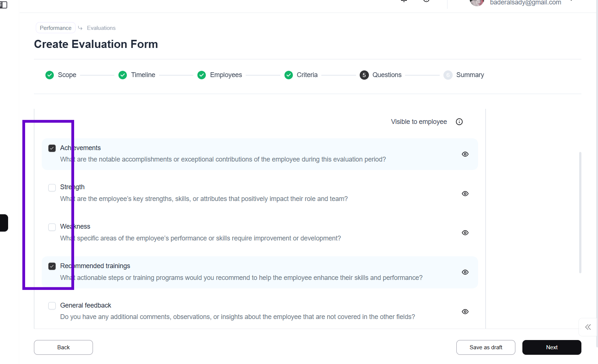The image size is (598, 364).
Task: Toggle eye visibility for Strength question
Action: 465,194
